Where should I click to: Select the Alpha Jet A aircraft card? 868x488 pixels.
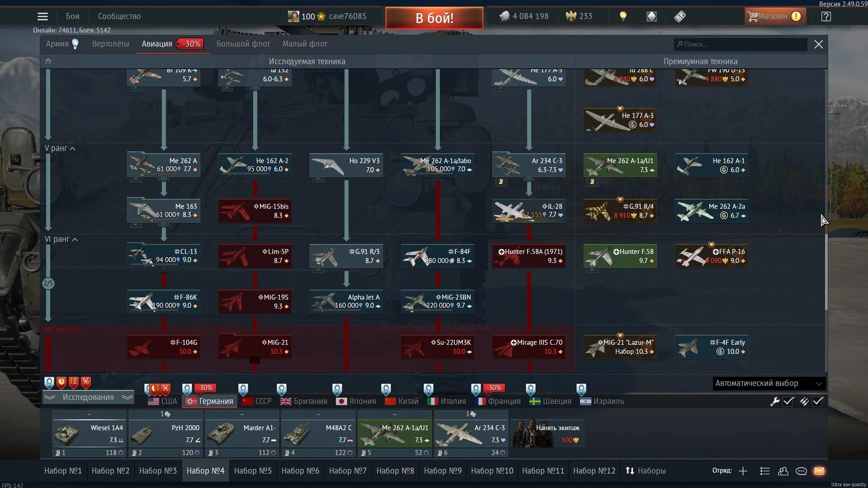pyautogui.click(x=346, y=301)
